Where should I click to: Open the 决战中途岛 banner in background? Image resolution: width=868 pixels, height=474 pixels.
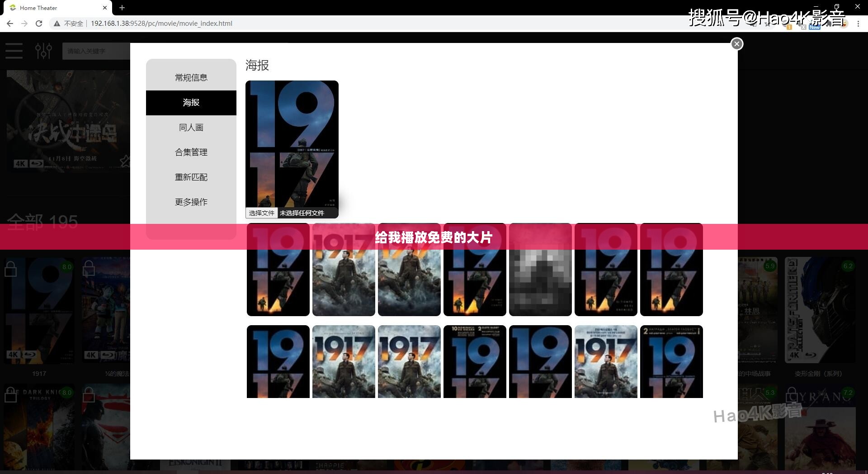(x=68, y=121)
